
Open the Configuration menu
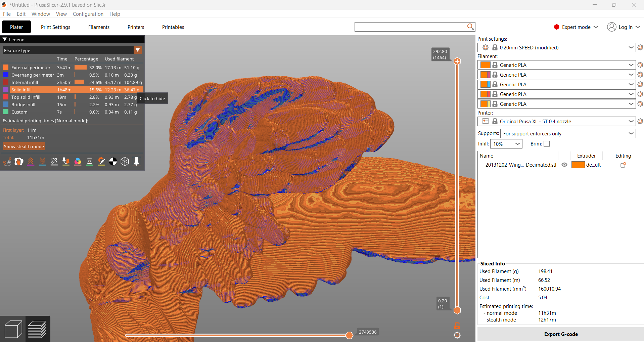[88, 14]
